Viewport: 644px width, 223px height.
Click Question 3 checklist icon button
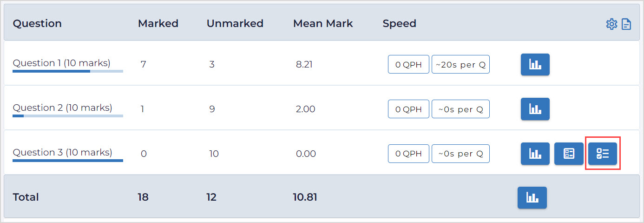pyautogui.click(x=603, y=154)
